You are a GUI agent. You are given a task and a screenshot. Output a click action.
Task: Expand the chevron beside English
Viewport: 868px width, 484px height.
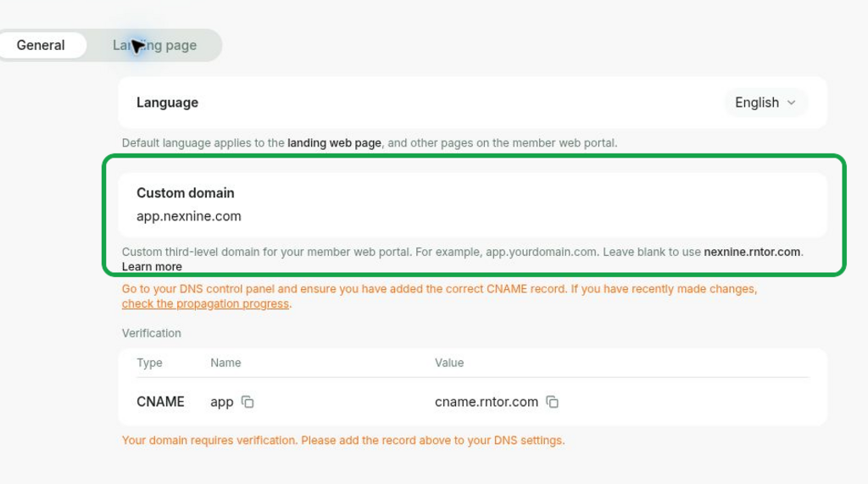(792, 103)
